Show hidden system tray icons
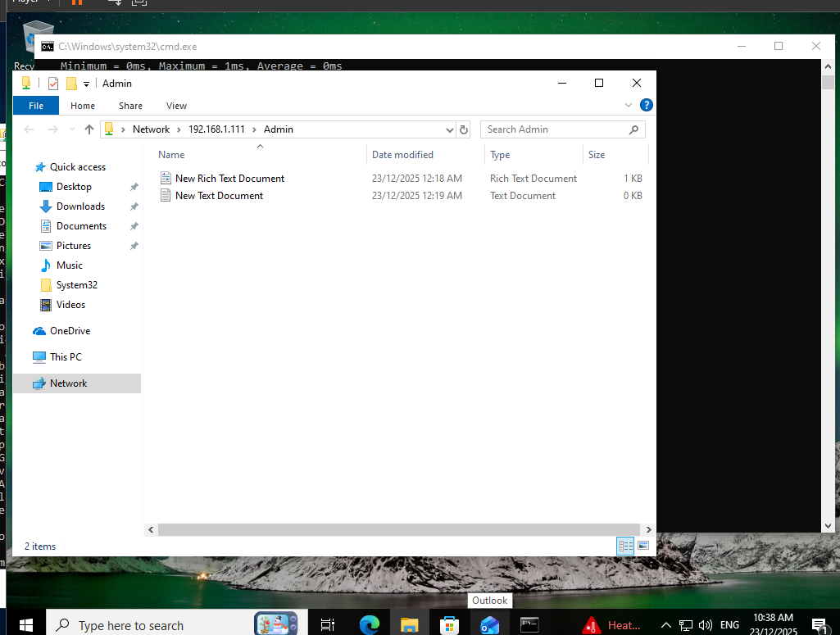Screen dimensions: 840x635 pyautogui.click(x=666, y=625)
